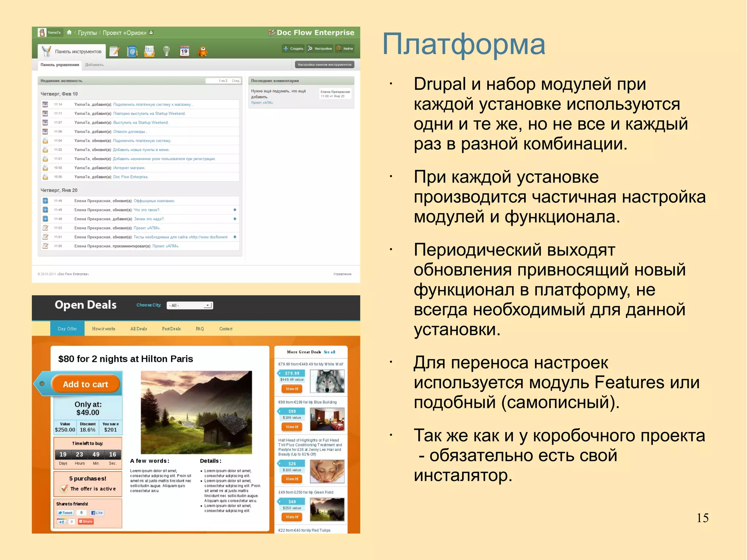Open the FAQ menu item
Image resolution: width=747 pixels, height=560 pixels.
tap(200, 329)
